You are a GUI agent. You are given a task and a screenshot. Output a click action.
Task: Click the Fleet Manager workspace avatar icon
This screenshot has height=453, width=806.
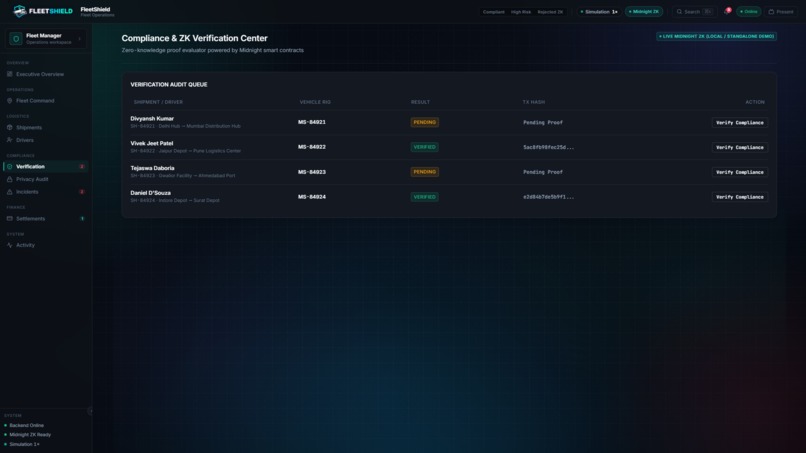coord(16,39)
